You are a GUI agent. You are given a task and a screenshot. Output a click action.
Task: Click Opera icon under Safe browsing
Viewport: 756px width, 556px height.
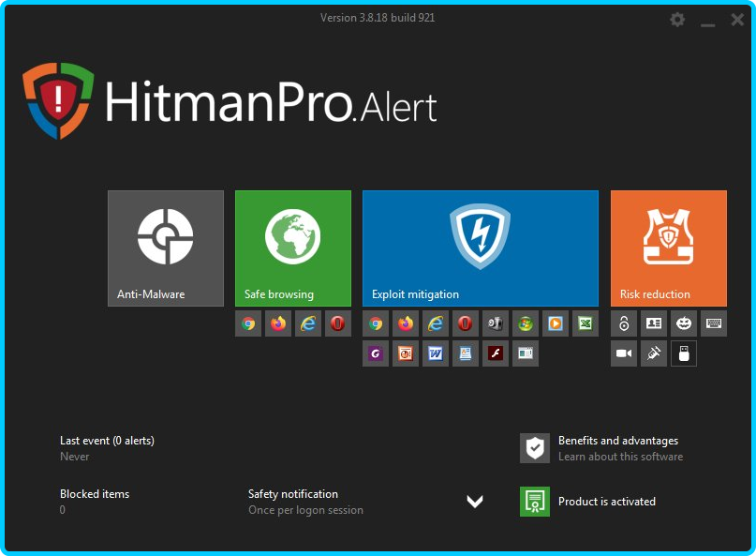point(338,323)
